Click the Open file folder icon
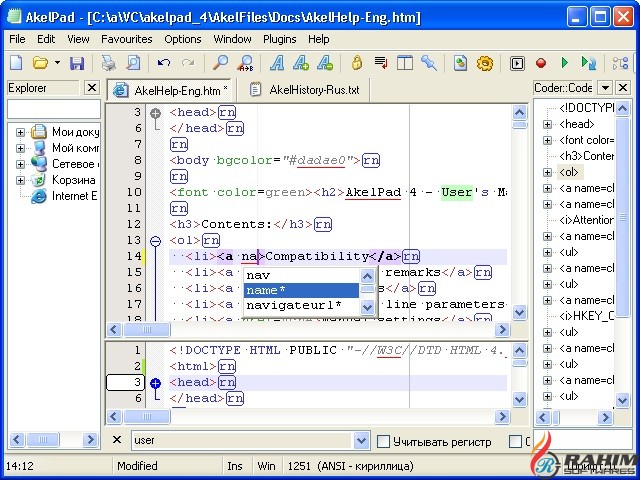640x480 pixels. 40,63
